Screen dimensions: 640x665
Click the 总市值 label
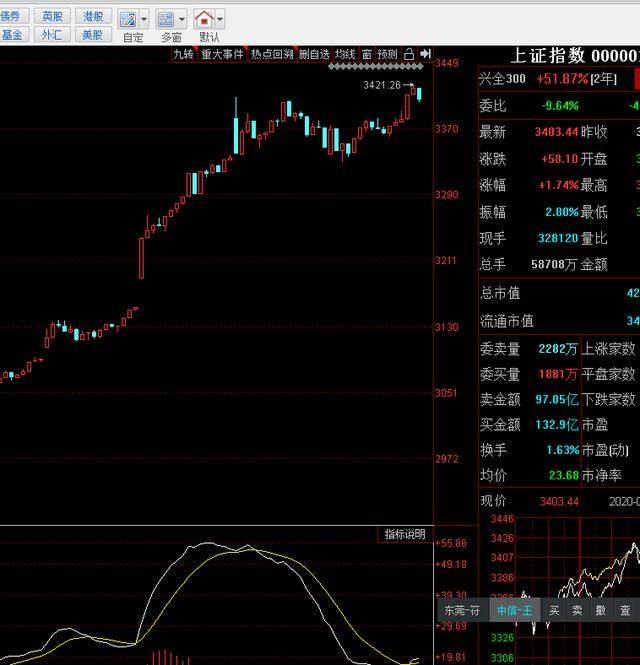pyautogui.click(x=500, y=293)
